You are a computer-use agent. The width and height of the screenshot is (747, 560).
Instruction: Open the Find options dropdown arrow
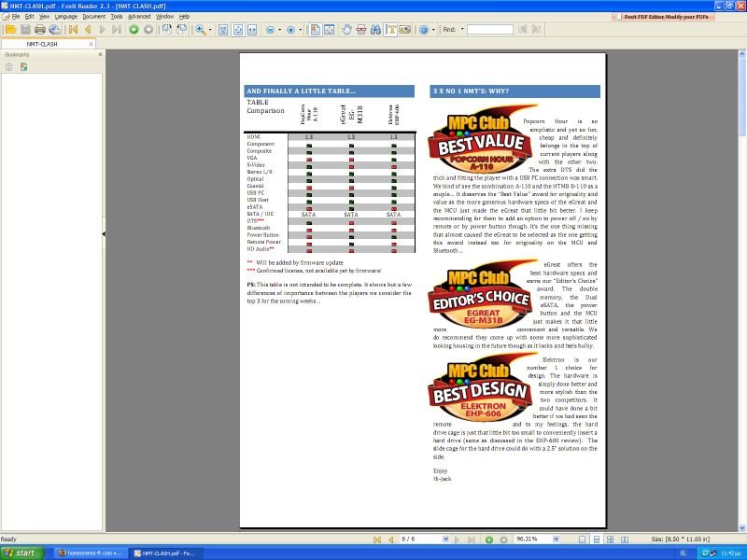coord(462,30)
